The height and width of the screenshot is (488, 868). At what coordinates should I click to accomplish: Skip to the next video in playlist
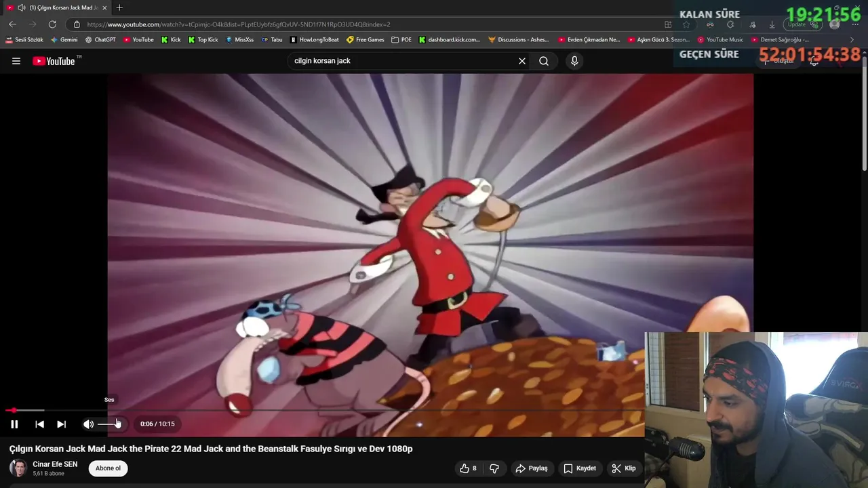61,424
